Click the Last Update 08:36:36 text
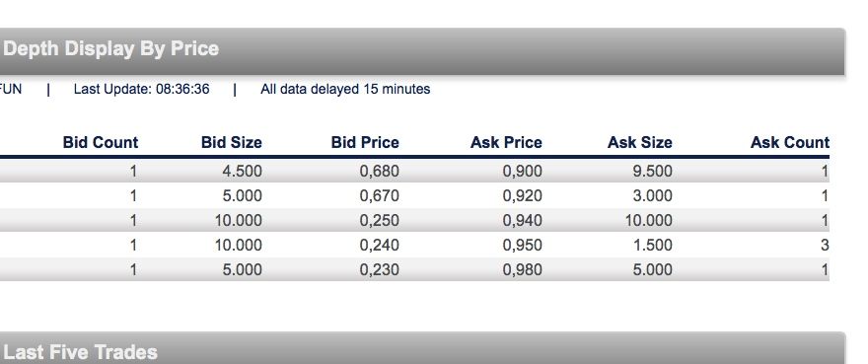 (141, 89)
